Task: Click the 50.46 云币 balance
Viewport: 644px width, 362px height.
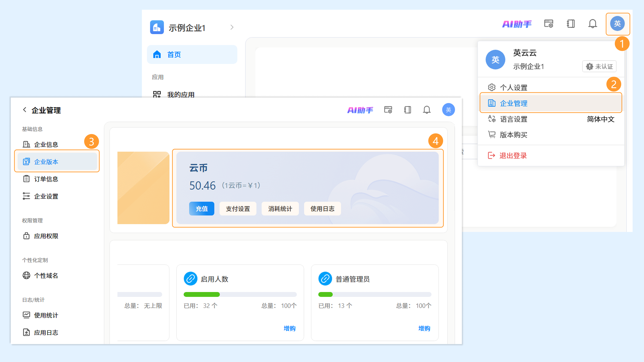Action: [x=202, y=186]
